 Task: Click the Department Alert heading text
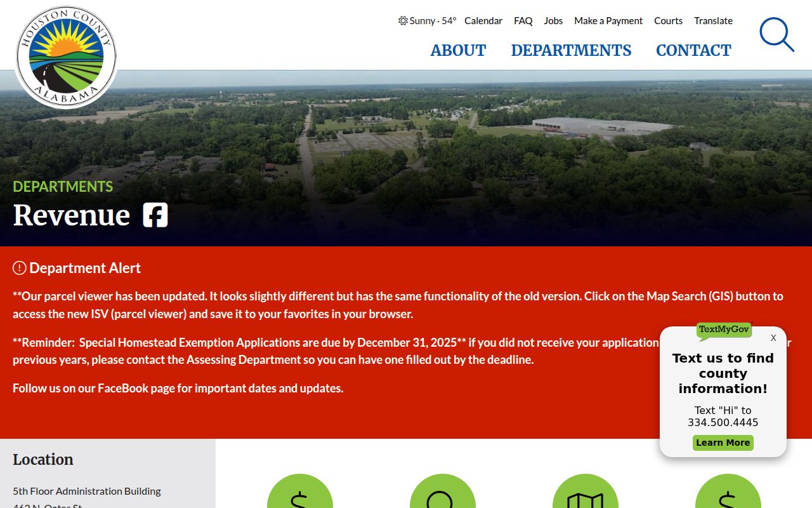coord(85,268)
